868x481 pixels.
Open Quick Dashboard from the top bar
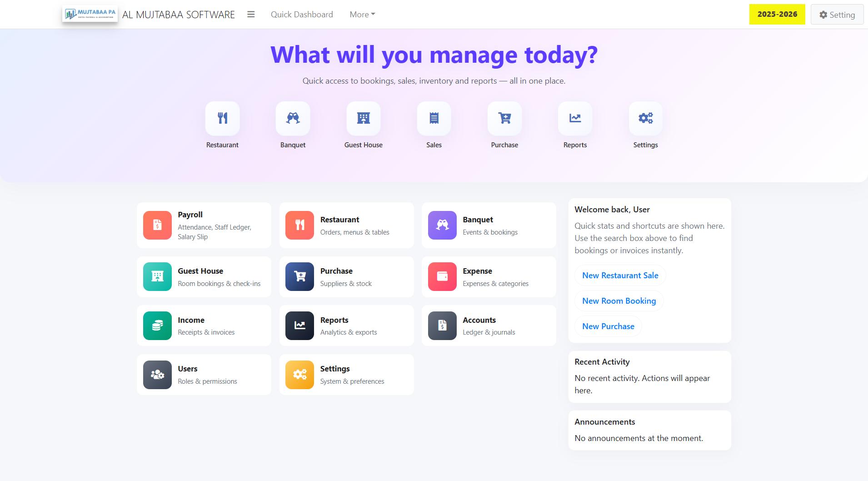(x=302, y=14)
